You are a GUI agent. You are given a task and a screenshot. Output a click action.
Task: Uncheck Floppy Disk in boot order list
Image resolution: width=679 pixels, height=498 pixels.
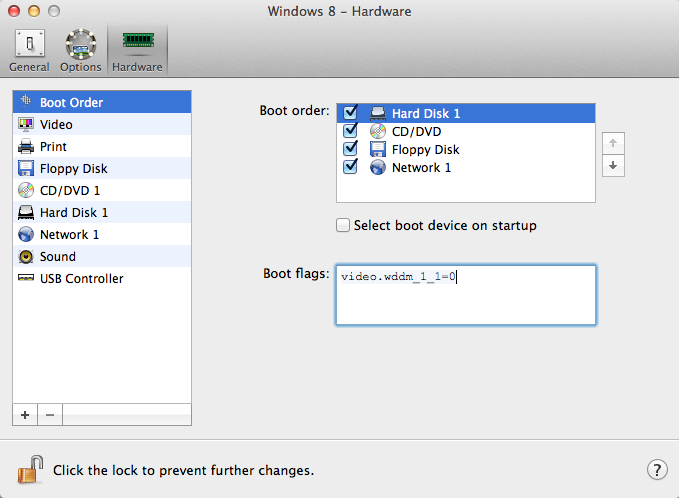coord(350,149)
